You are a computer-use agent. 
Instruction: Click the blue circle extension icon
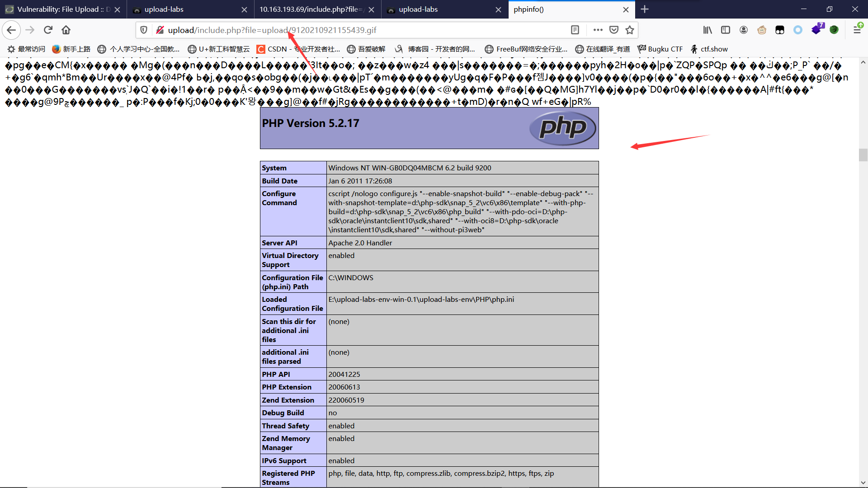(x=798, y=30)
